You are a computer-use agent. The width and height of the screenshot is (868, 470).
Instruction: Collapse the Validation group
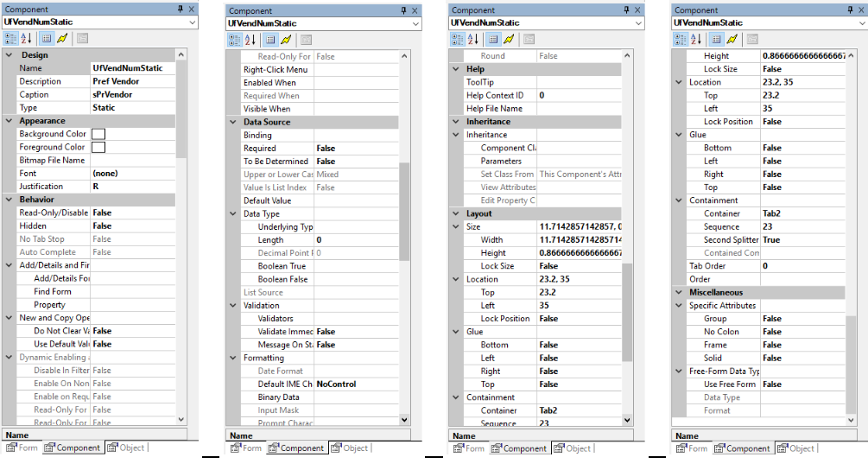pyautogui.click(x=233, y=305)
